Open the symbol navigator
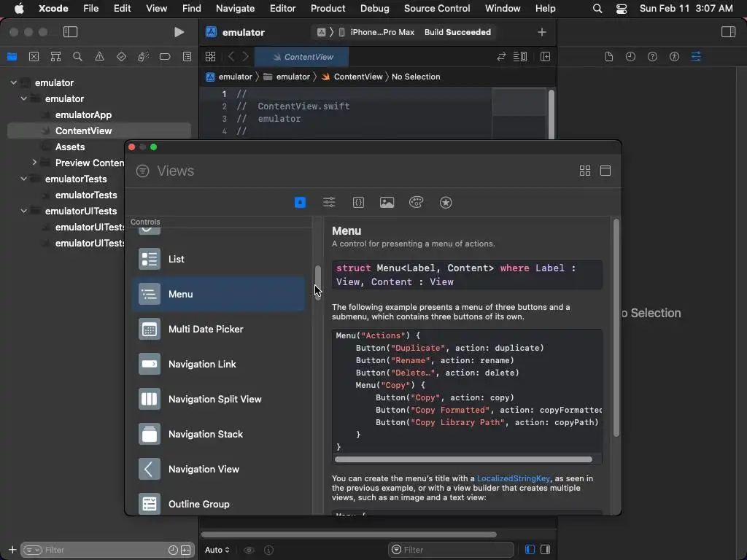The width and height of the screenshot is (747, 560). [55, 57]
